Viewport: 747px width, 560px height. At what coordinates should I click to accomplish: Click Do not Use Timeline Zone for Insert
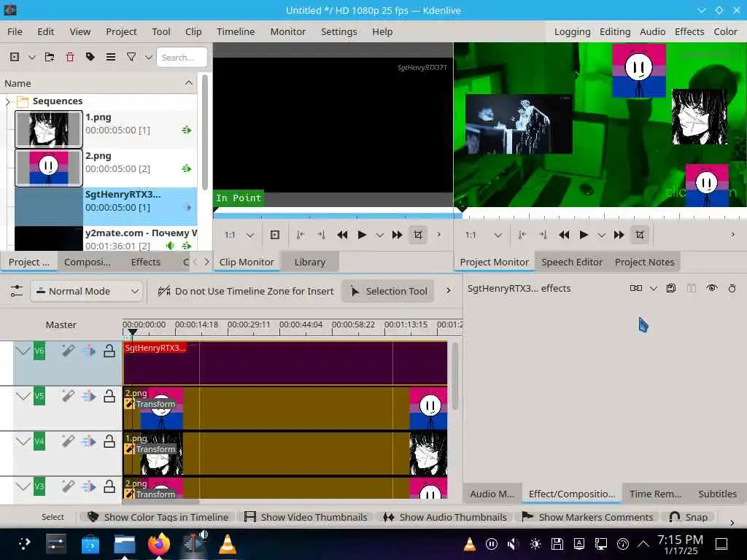coord(246,291)
